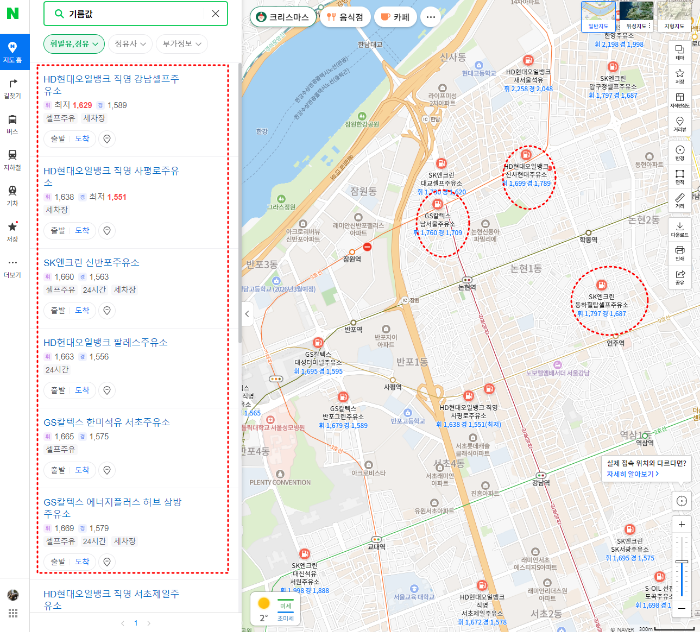Expand the 부가정보 extra info filter
The height and width of the screenshot is (632, 700).
pos(182,44)
